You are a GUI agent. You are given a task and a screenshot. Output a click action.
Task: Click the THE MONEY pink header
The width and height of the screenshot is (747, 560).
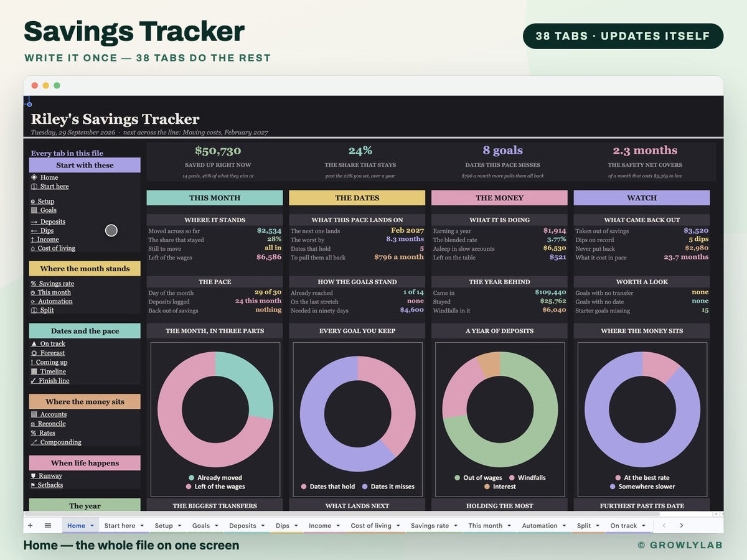point(499,198)
